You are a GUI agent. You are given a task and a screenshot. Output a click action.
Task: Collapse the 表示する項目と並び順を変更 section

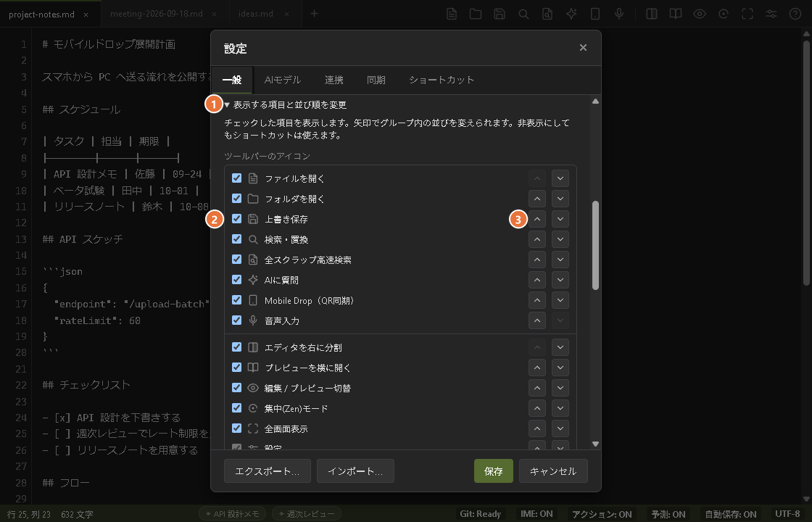pos(286,105)
